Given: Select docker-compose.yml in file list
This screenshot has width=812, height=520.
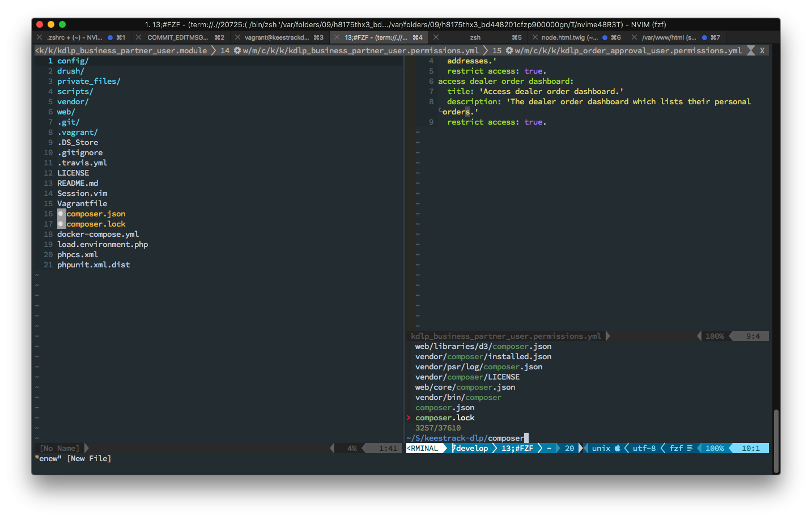Looking at the screenshot, I should (98, 234).
